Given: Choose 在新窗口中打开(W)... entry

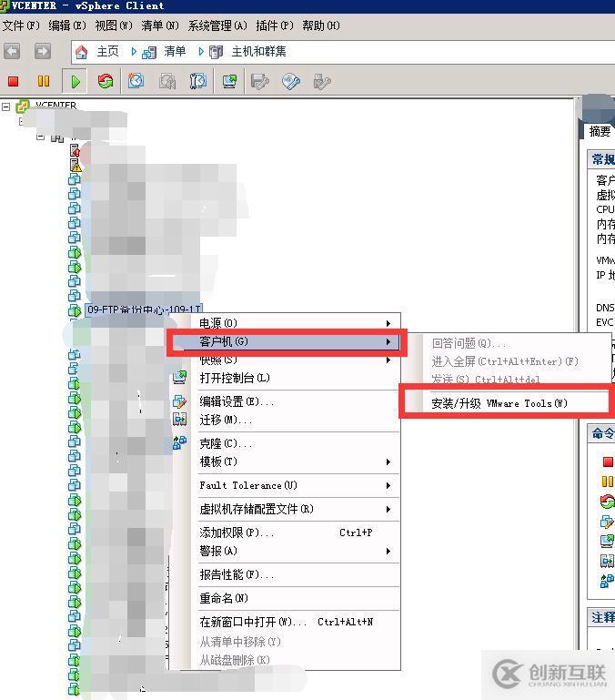Looking at the screenshot, I should 285,622.
